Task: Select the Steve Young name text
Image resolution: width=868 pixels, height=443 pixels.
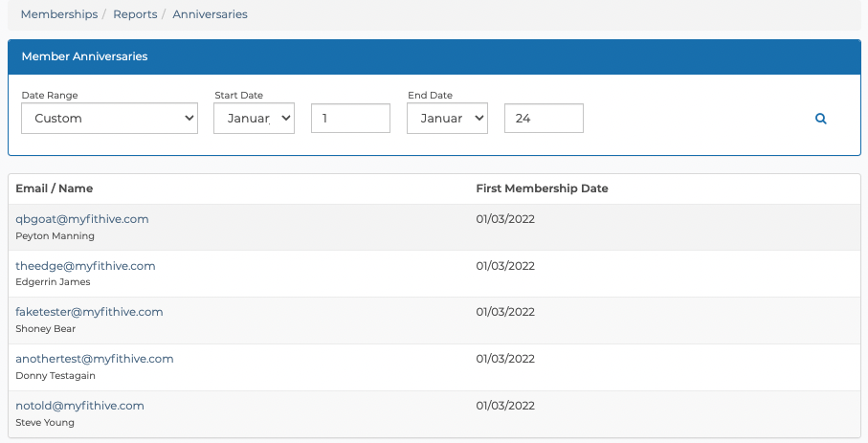Action: coord(45,423)
